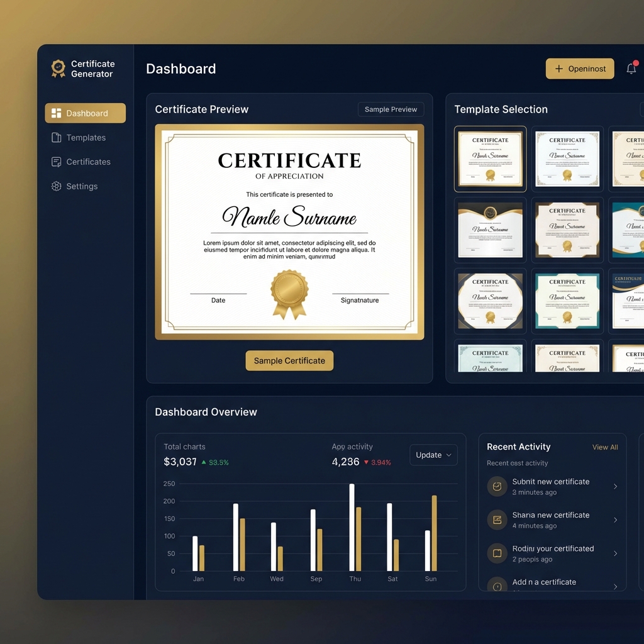The width and height of the screenshot is (644, 644).
Task: Click the book icon next to Rodinu your certificated
Action: 497,553
